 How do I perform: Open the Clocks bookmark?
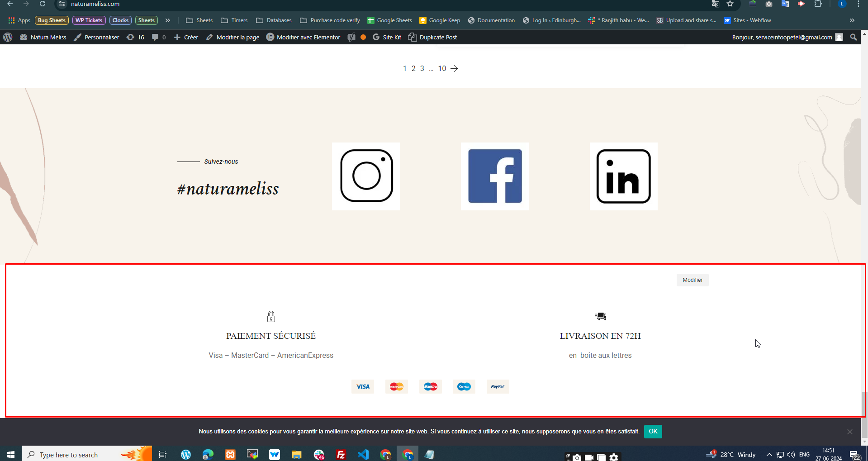tap(120, 20)
